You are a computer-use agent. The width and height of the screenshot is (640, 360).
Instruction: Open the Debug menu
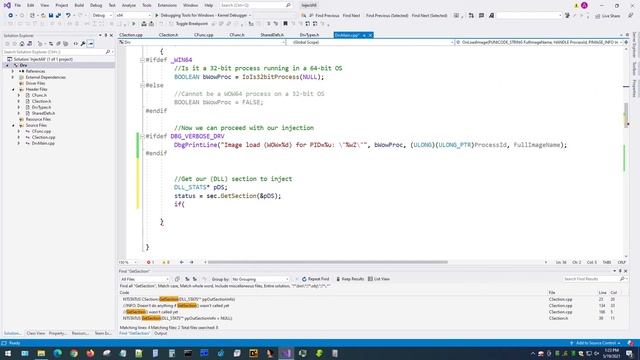tap(96, 5)
